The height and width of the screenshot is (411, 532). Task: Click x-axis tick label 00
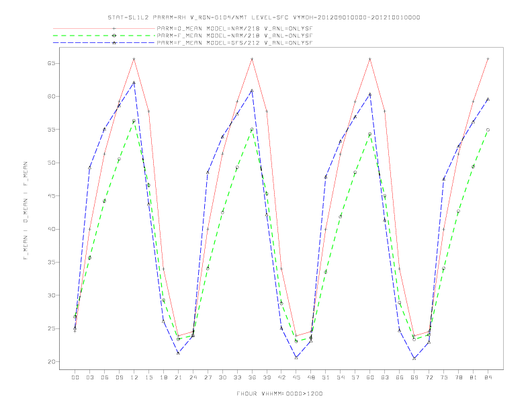(x=75, y=377)
